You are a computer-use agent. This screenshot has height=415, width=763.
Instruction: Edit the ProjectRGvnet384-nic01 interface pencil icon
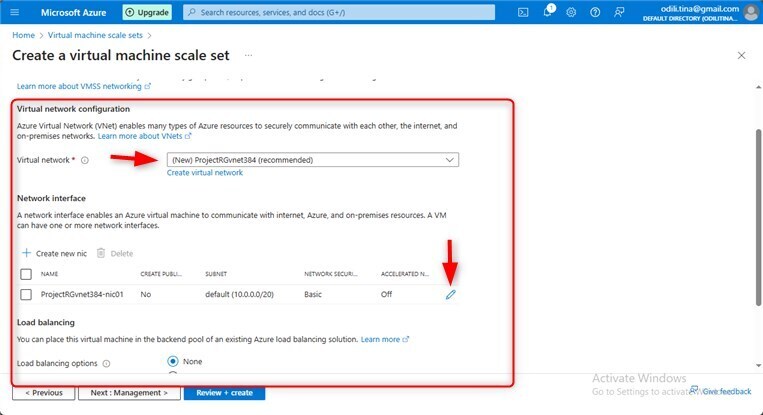point(451,294)
